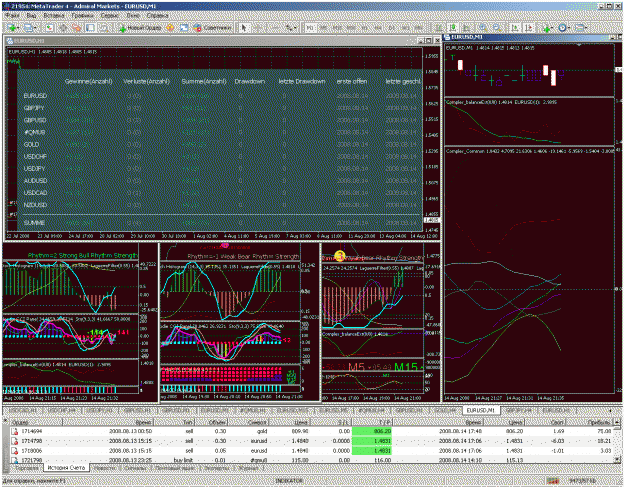625x487 pixels.
Task: Switch to candlestick chart mode
Action: coord(453,28)
